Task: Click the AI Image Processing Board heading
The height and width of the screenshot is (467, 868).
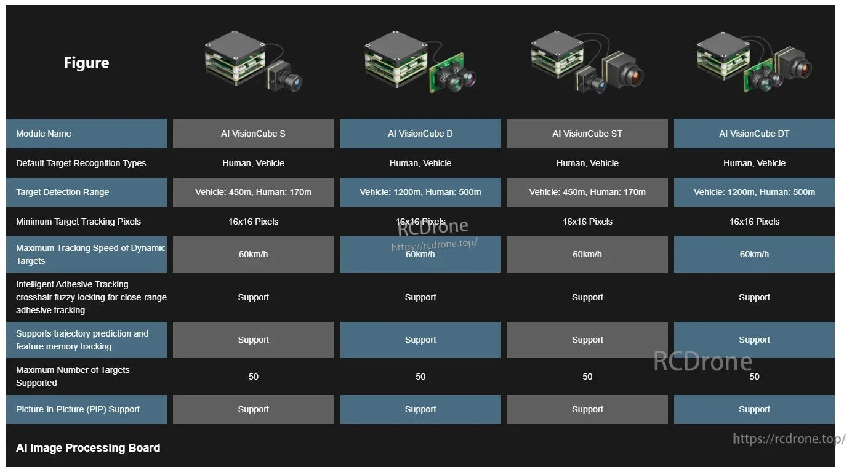Action: 88,448
